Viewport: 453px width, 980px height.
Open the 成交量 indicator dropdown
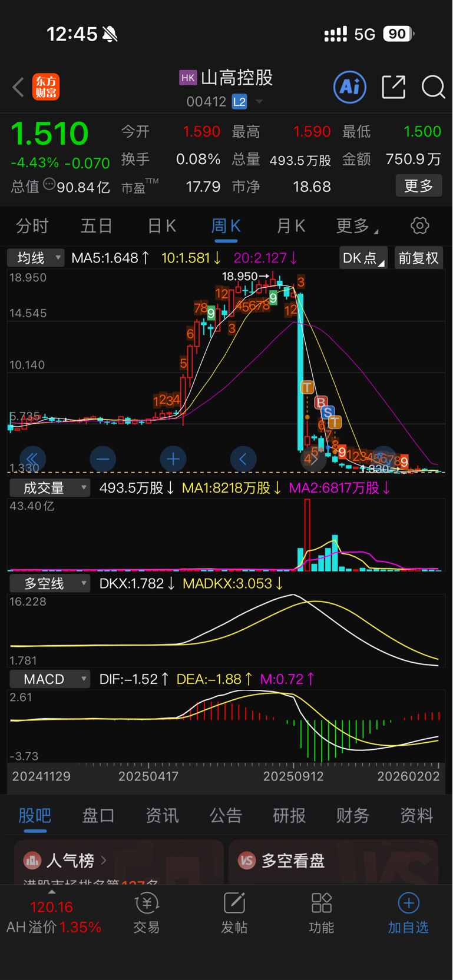click(50, 488)
